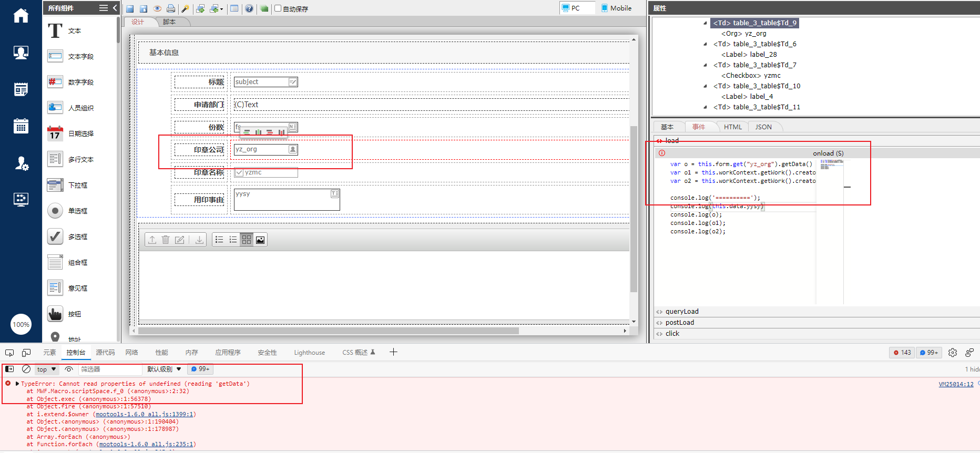Click the save form icon in toolbar
980x453 pixels.
pyautogui.click(x=130, y=8)
